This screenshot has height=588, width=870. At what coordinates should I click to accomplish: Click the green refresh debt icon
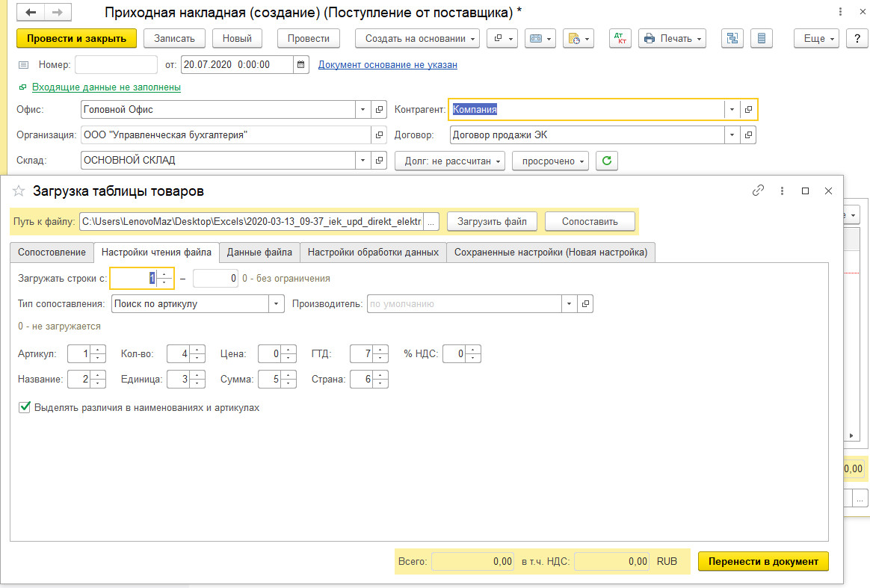point(606,161)
